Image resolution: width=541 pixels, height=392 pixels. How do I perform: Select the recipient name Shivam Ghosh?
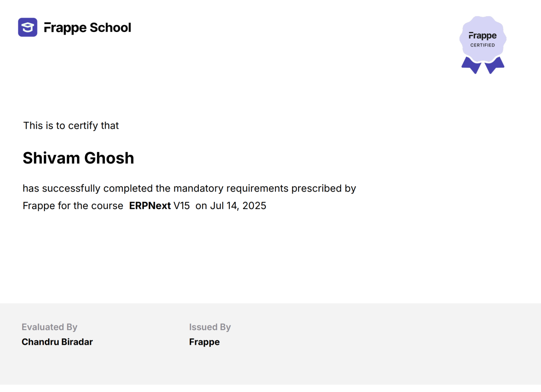(78, 158)
